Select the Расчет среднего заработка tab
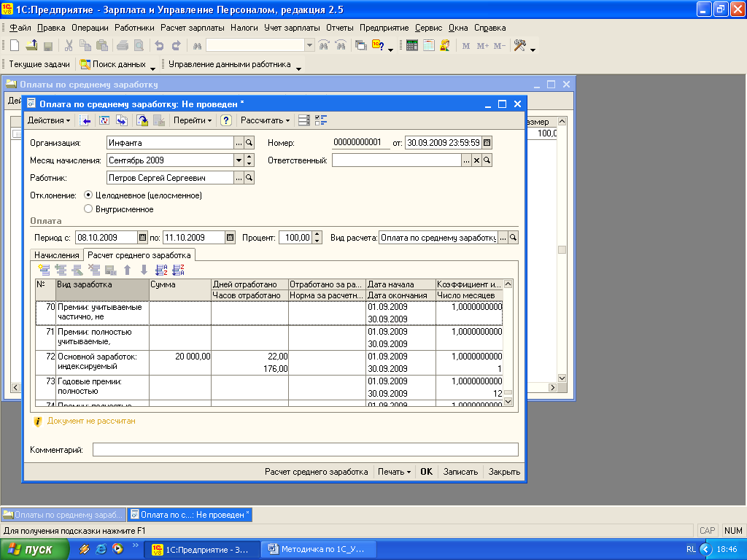This screenshot has height=560, width=747. pos(139,254)
